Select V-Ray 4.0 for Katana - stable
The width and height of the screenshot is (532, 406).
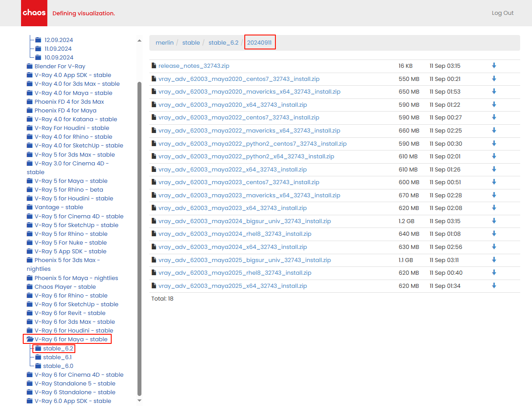coord(76,119)
